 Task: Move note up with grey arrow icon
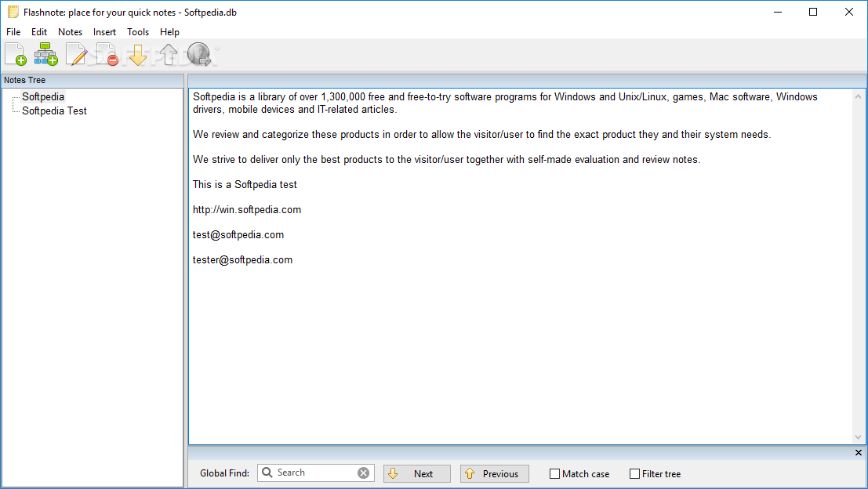[169, 55]
